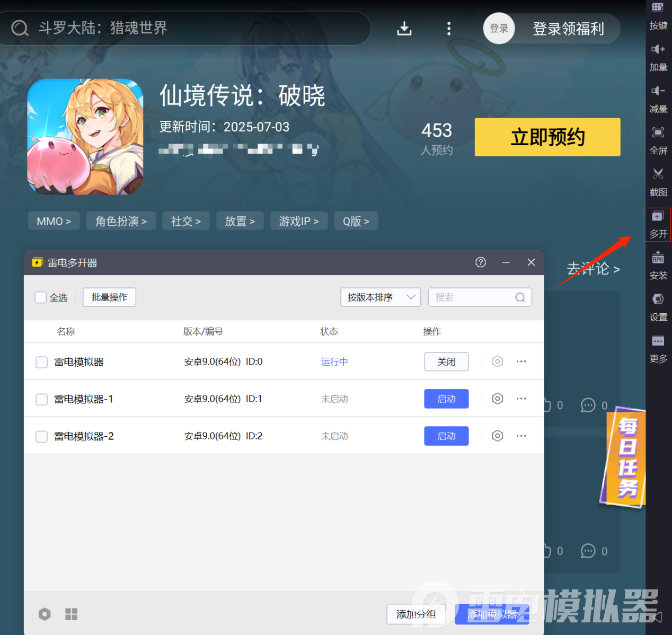Toggle the 全选 select-all checkbox
Viewport: 672px width, 635px height.
coord(40,297)
